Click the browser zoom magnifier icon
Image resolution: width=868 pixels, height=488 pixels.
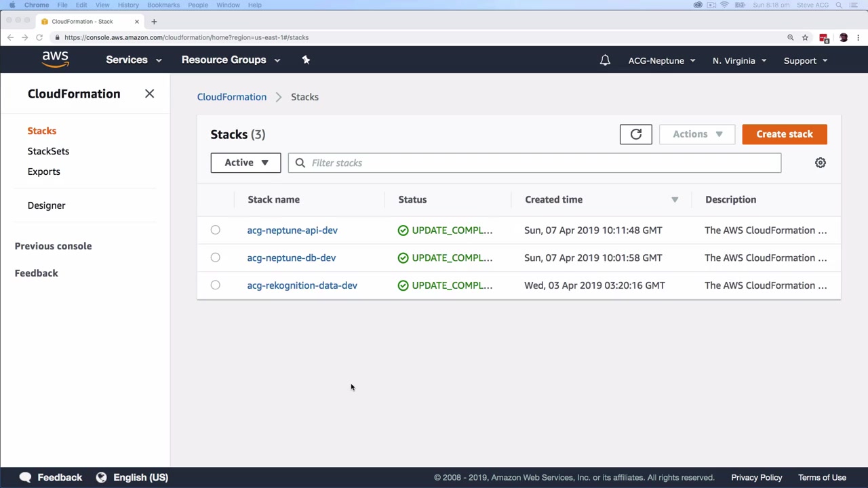click(x=790, y=37)
